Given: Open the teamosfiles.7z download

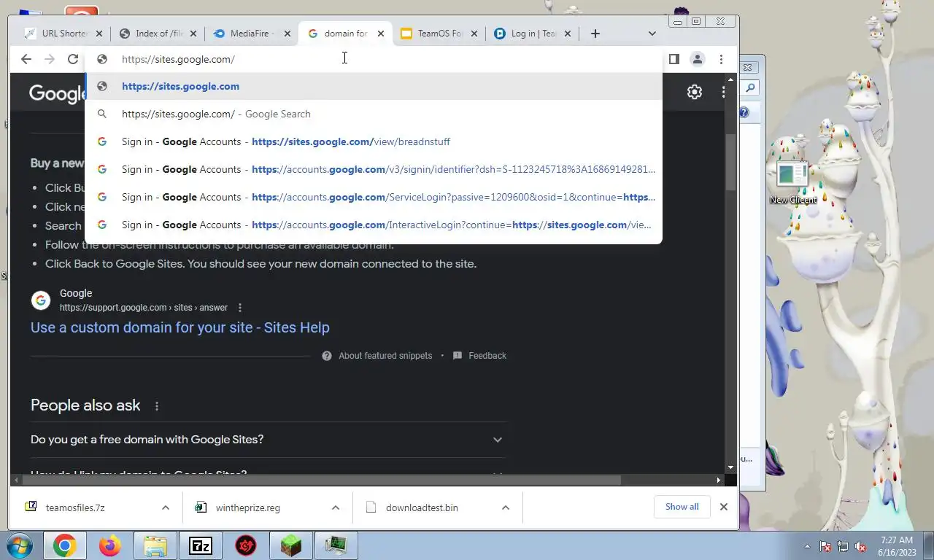Looking at the screenshot, I should 75,507.
